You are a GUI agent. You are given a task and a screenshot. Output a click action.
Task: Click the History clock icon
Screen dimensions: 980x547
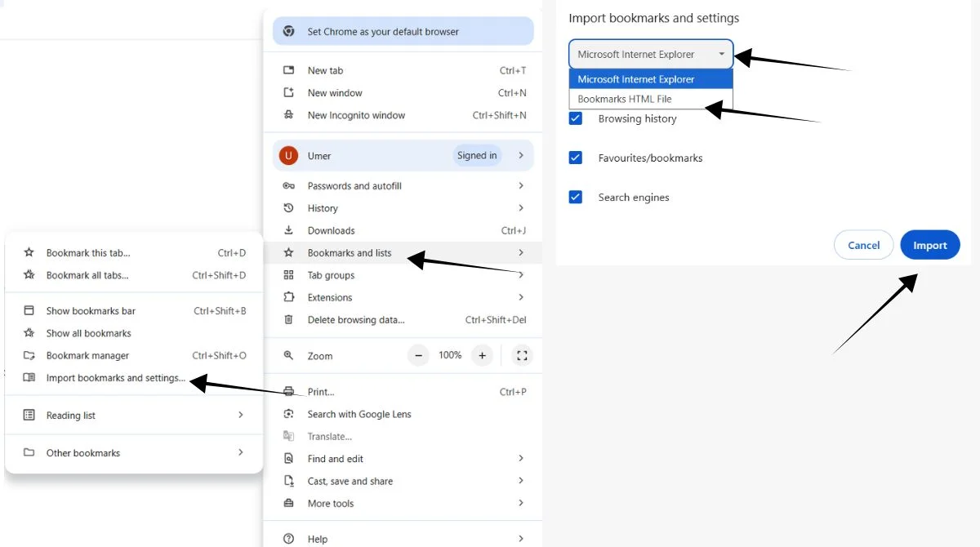288,208
